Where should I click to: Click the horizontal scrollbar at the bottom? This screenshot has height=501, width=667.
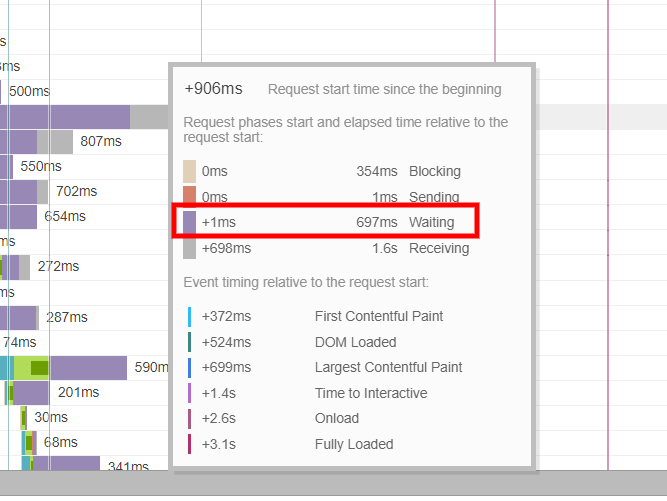[333, 489]
